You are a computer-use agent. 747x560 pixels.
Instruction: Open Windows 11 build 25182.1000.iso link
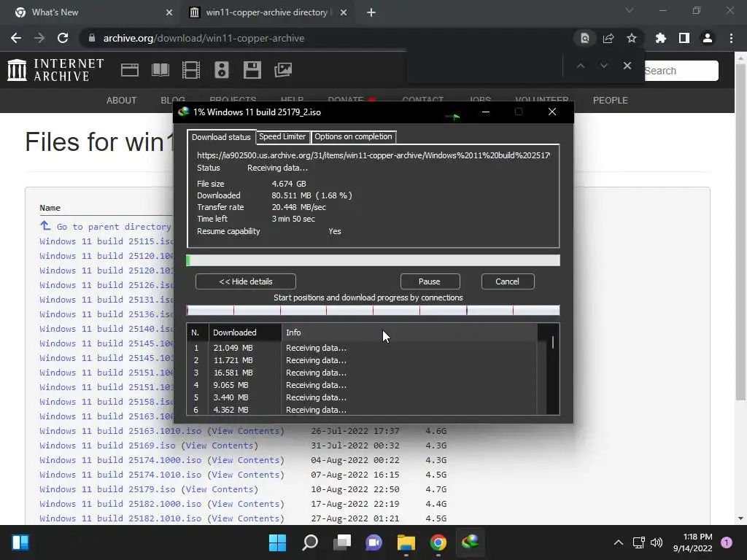(120, 504)
